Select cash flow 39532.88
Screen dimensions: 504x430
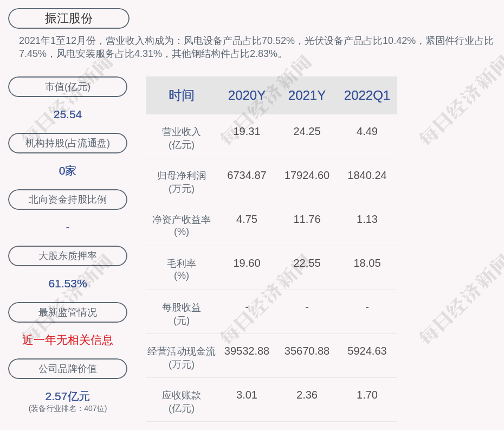coord(247,351)
